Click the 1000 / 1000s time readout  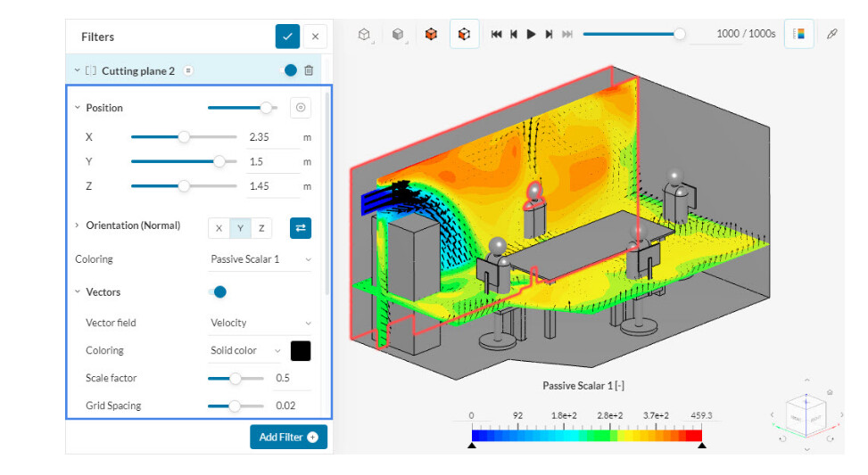tap(746, 34)
